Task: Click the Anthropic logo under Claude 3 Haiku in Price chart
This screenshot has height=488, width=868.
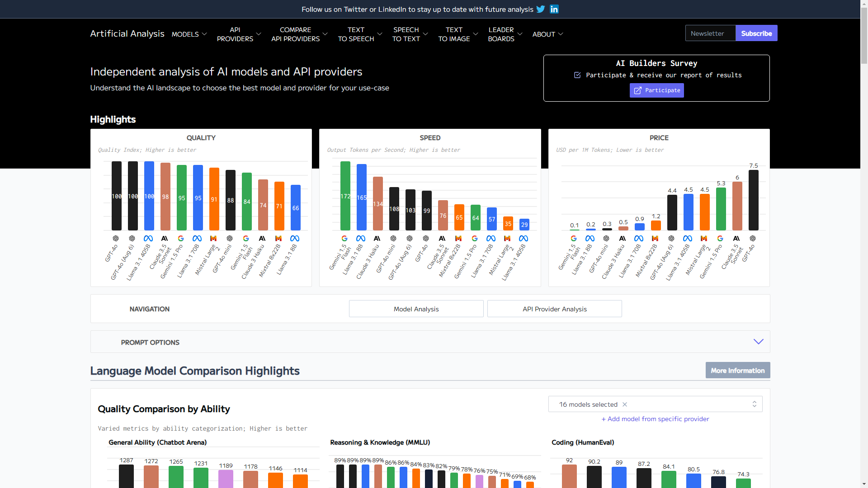Action: [623, 238]
